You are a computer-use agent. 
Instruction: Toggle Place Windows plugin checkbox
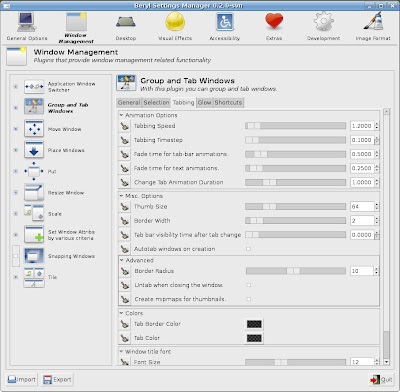pyautogui.click(x=15, y=150)
